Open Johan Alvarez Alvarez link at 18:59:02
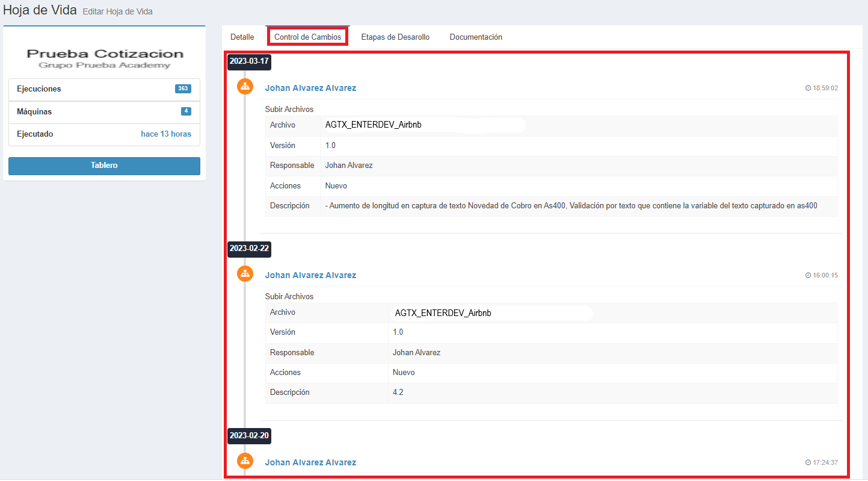This screenshot has width=868, height=481. point(310,88)
